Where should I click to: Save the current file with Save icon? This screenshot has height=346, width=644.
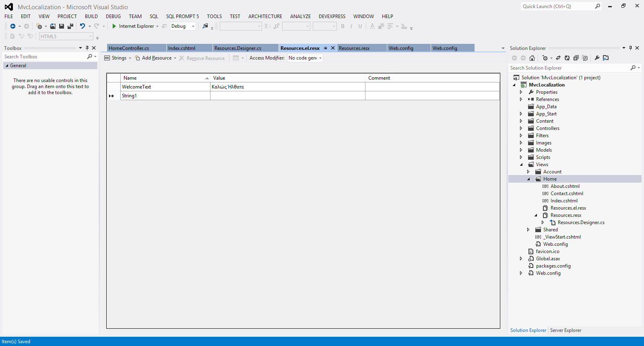pyautogui.click(x=62, y=26)
